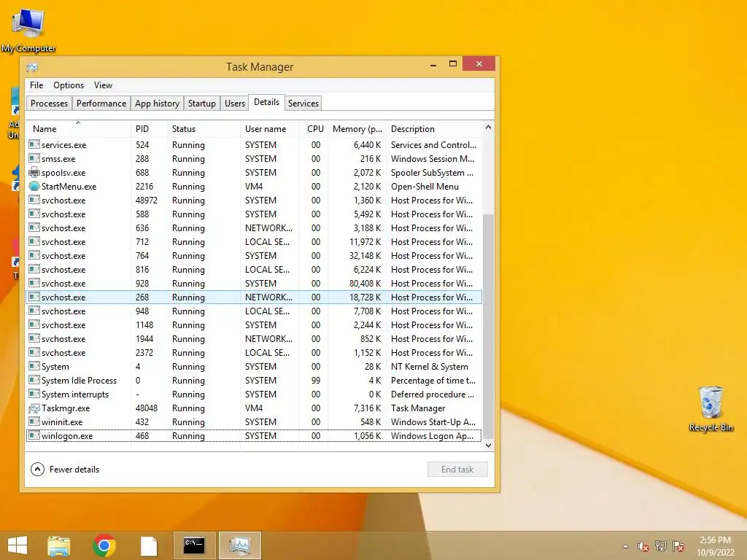
Task: Click NT Kernel & System description
Action: [x=429, y=367]
